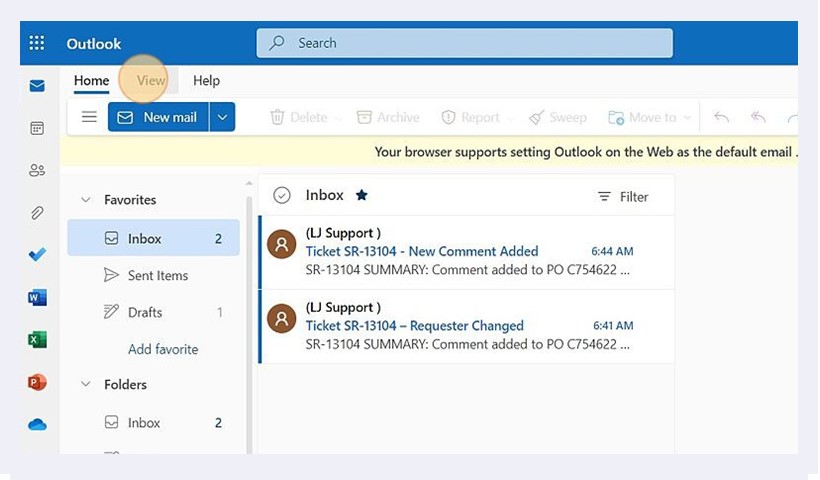Open the Filter menu
Viewport: 820px width, 480px height.
point(623,197)
